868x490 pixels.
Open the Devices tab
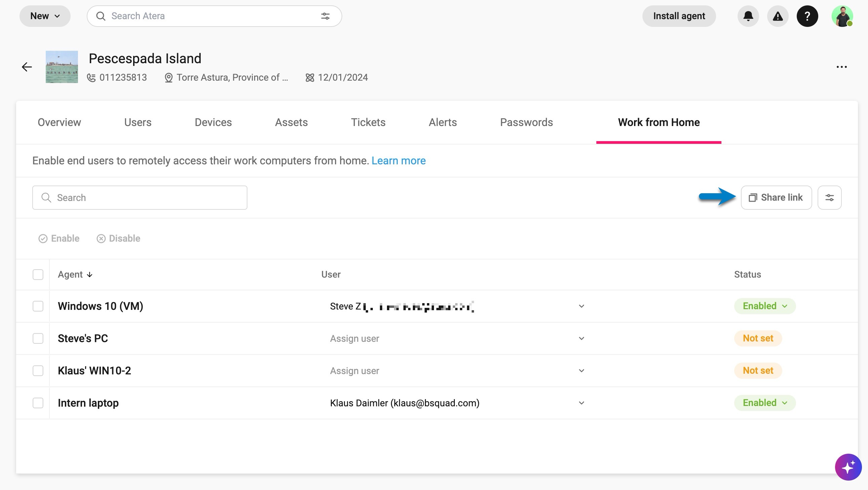click(213, 122)
